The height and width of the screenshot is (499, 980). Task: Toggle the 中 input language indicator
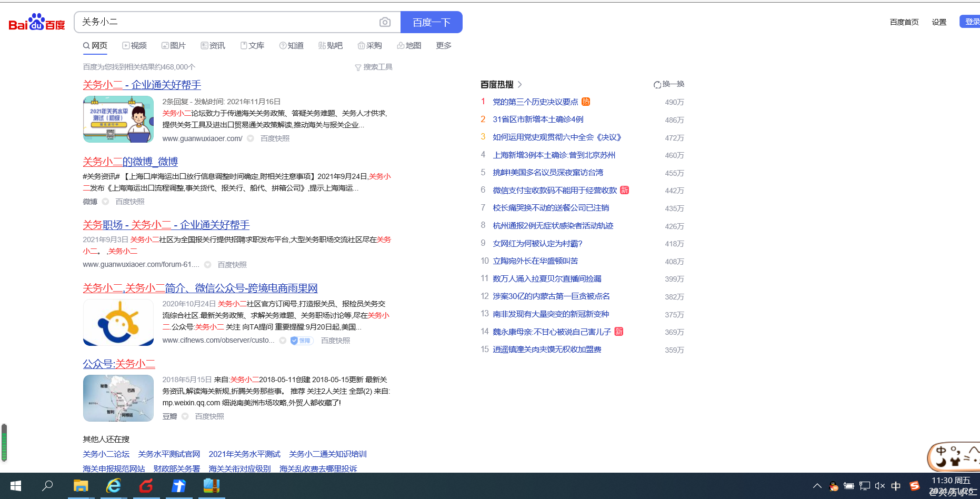896,486
